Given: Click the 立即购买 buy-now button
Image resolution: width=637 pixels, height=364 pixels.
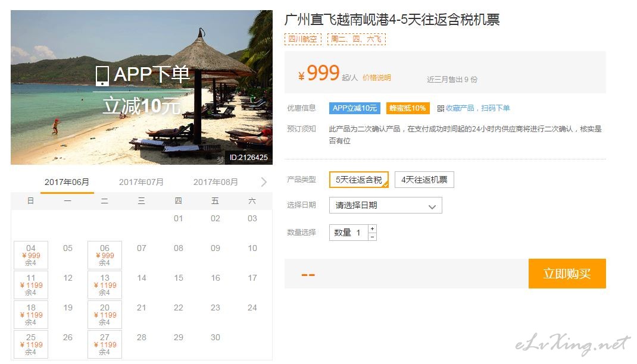Looking at the screenshot, I should [x=567, y=274].
